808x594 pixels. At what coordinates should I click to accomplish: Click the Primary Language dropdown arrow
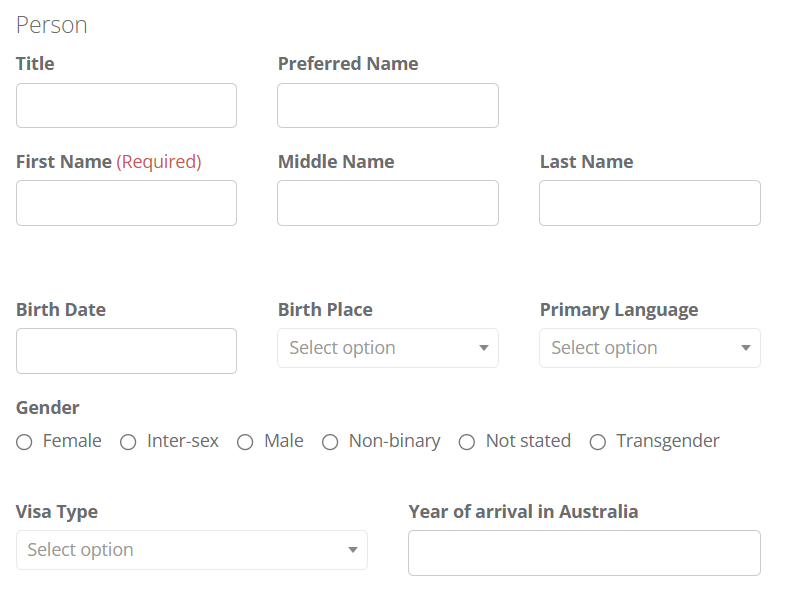point(746,348)
